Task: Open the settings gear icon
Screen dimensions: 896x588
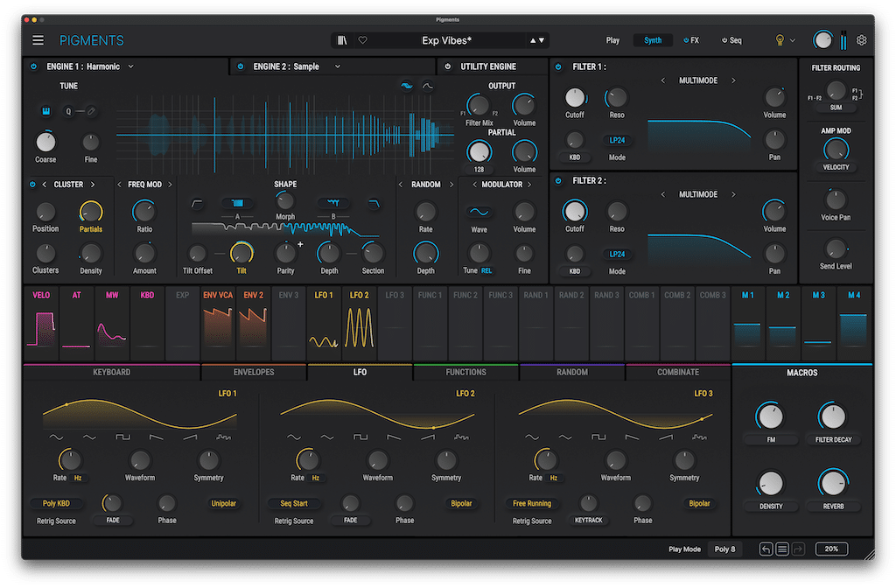Action: point(861,40)
